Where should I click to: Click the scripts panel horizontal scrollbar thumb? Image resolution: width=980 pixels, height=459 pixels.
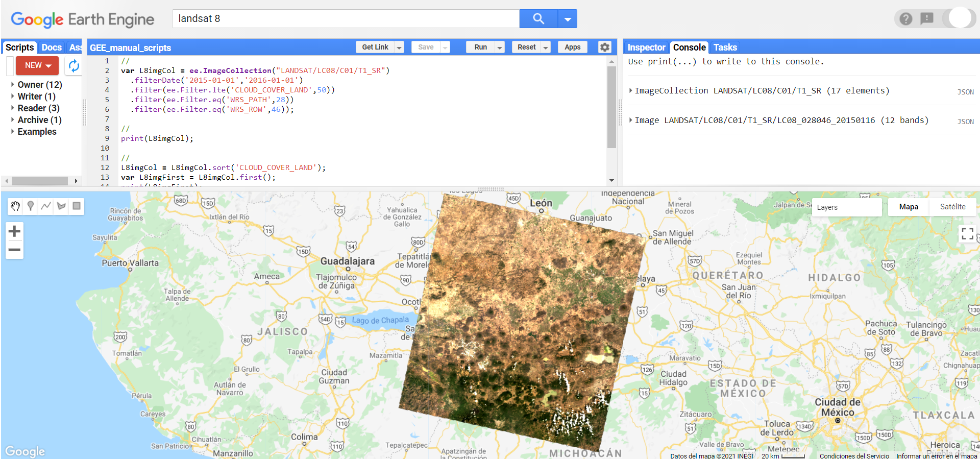(40, 181)
